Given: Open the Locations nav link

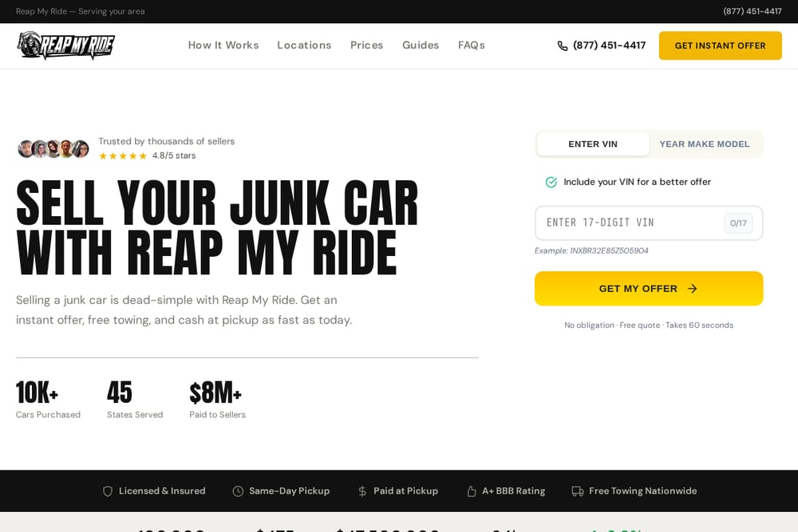Looking at the screenshot, I should point(304,45).
